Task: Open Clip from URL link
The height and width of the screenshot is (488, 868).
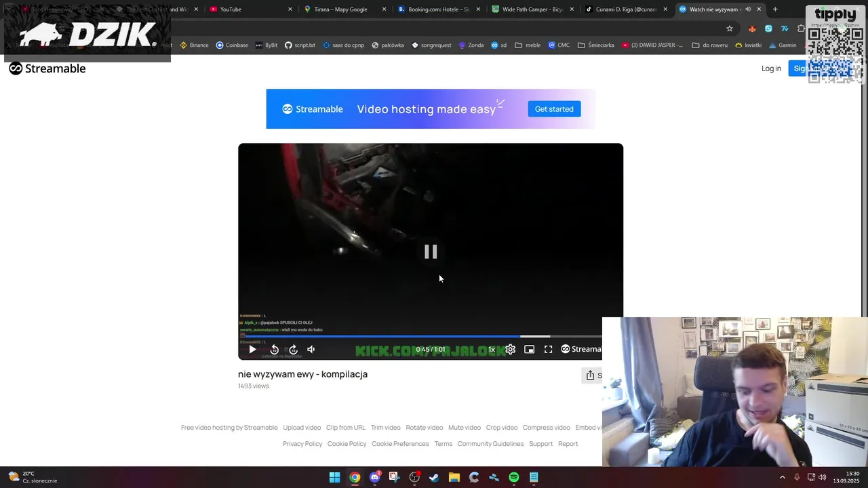Action: tap(346, 428)
